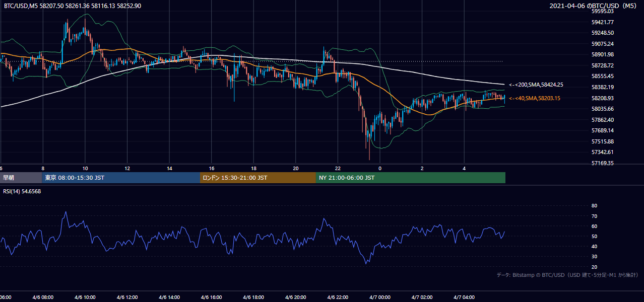The height and width of the screenshot is (302, 644).
Task: Click hour label 10 under price chart
Action: point(85,168)
